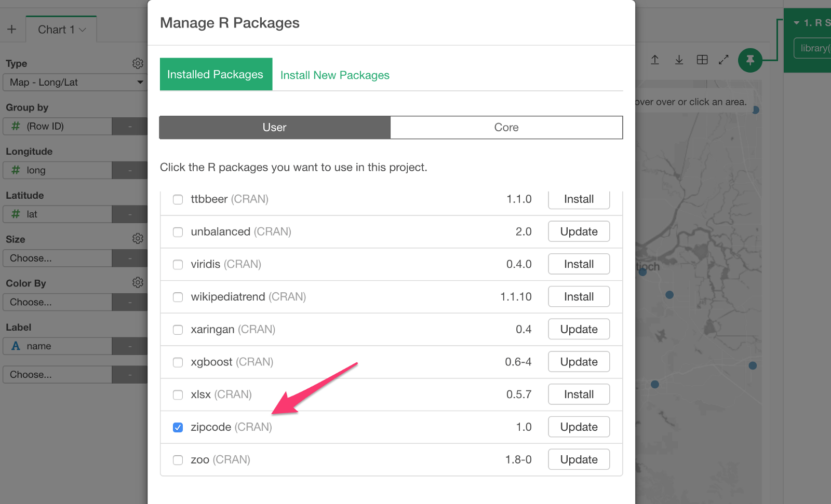
Task: Click the green pin icon
Action: point(749,60)
